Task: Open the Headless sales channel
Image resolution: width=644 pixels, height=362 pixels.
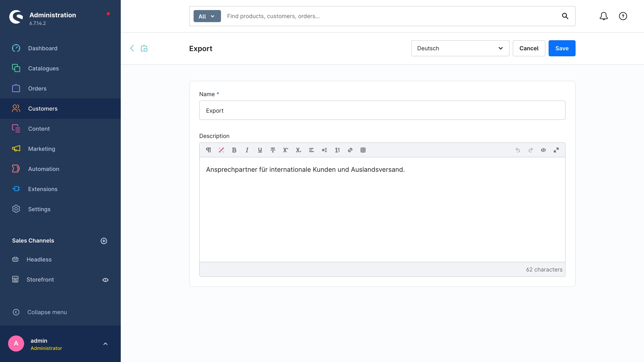Action: pos(39,259)
